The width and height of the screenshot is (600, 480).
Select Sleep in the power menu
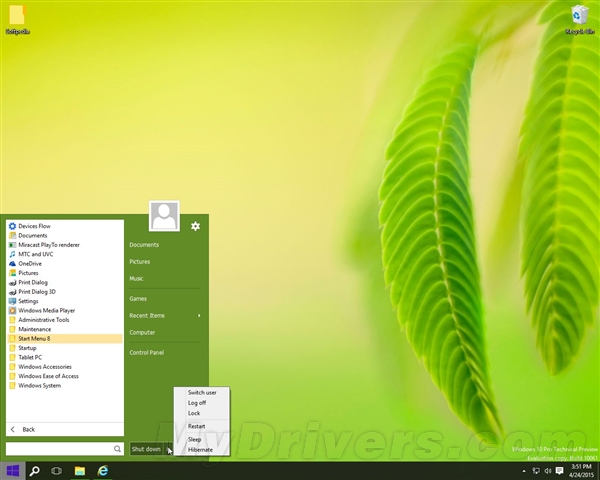pos(202,439)
